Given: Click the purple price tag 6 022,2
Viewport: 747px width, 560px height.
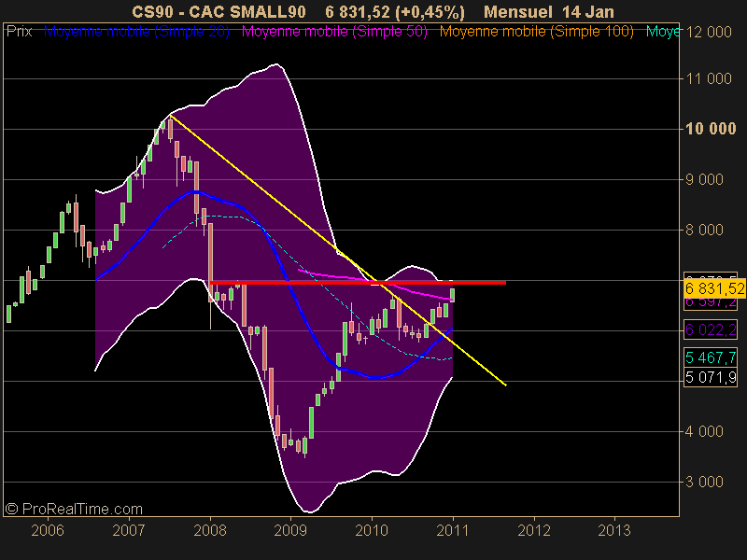Looking at the screenshot, I should (711, 329).
